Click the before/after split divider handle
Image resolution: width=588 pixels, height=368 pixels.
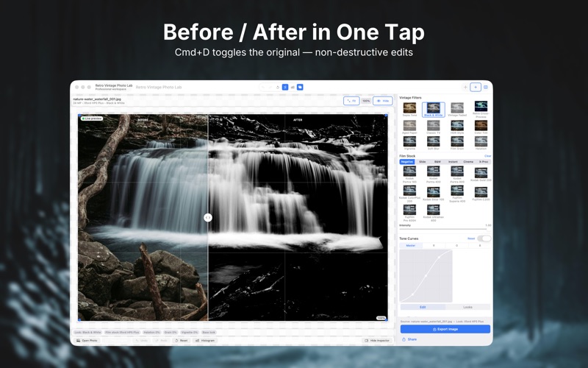point(208,217)
